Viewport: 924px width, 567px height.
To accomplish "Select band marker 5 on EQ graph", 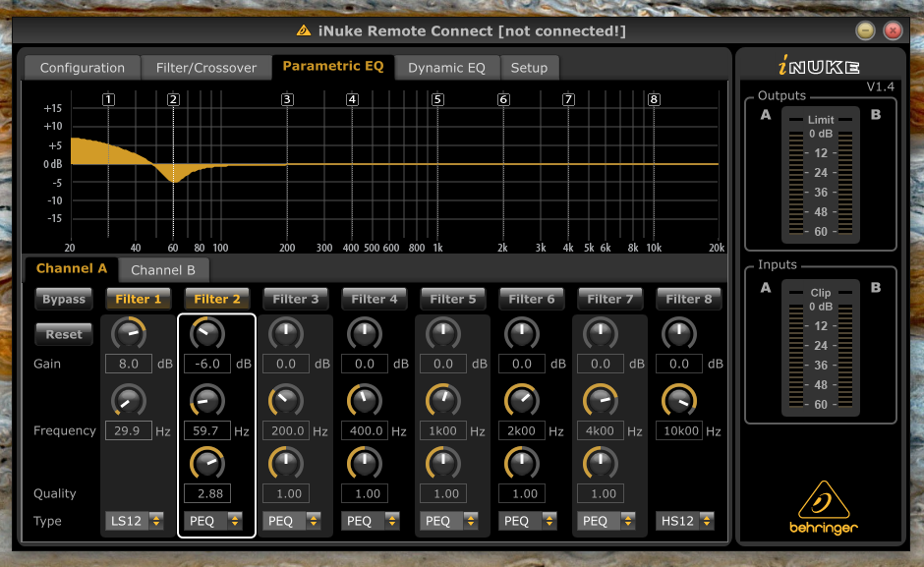I will [x=437, y=99].
